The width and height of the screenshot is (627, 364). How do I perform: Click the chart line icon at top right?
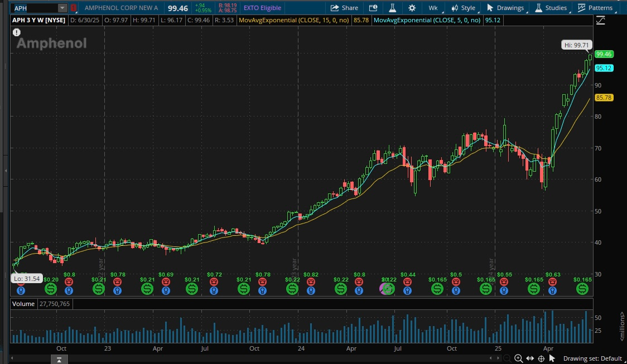point(601,21)
